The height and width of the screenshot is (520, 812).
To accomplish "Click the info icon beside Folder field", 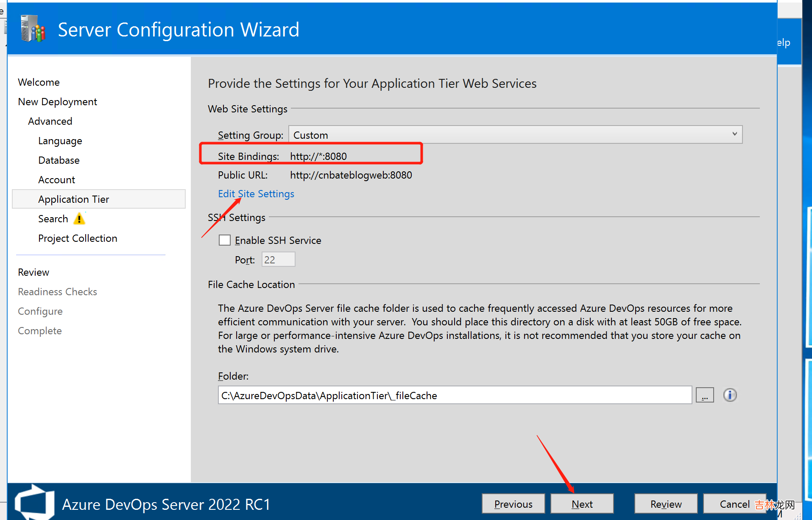I will point(729,395).
